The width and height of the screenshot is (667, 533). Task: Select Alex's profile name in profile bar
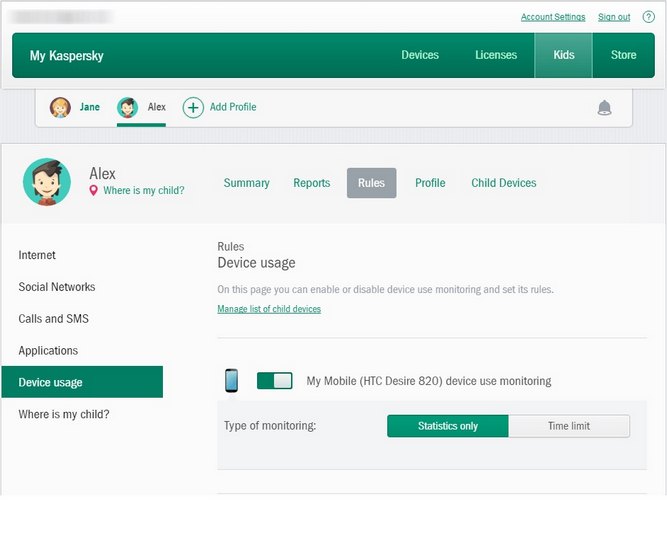157,107
